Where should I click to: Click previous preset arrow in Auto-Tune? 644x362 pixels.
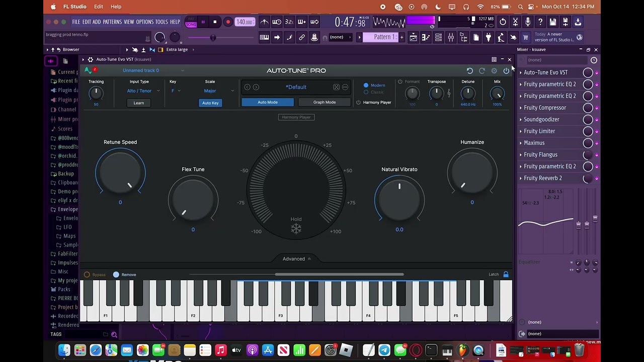click(247, 87)
